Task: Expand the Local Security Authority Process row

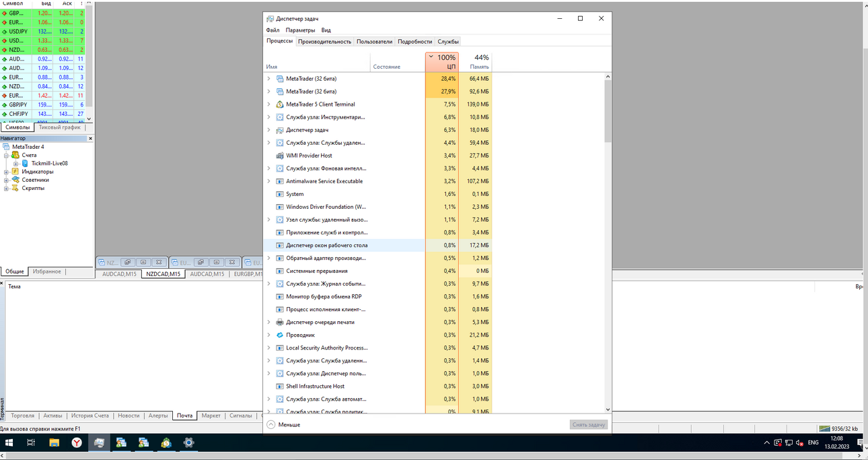Action: [x=269, y=348]
